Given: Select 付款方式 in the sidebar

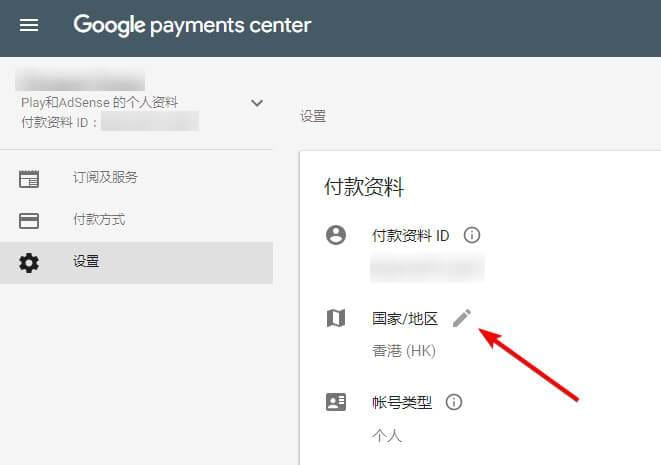Looking at the screenshot, I should [99, 220].
